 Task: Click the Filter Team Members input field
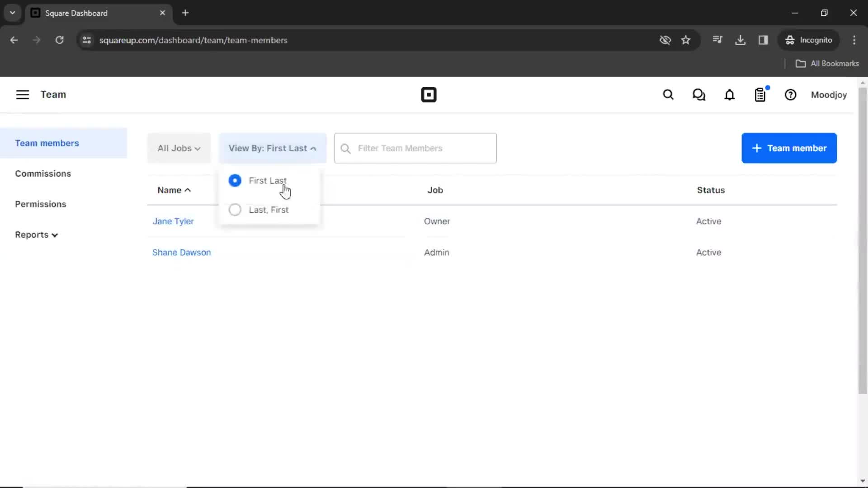tap(415, 148)
